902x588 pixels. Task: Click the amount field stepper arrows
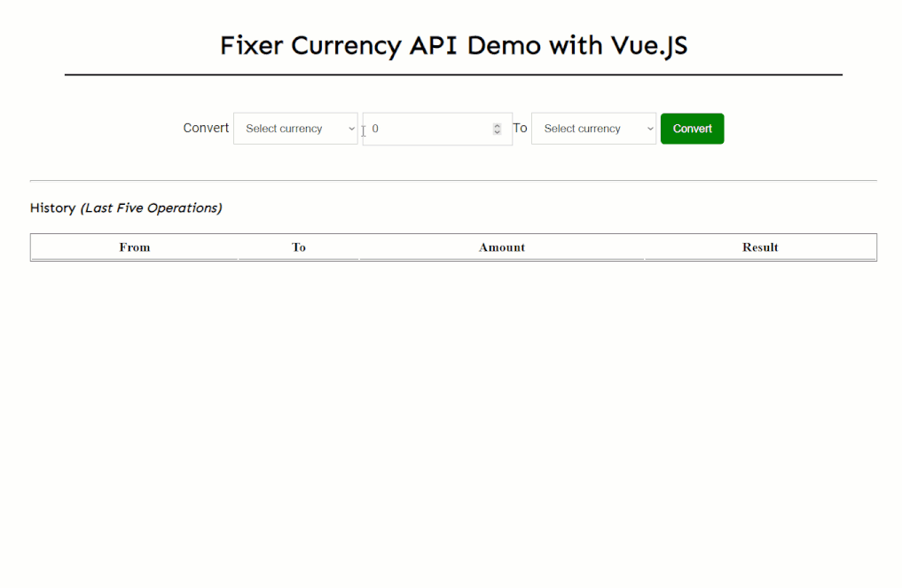[497, 129]
